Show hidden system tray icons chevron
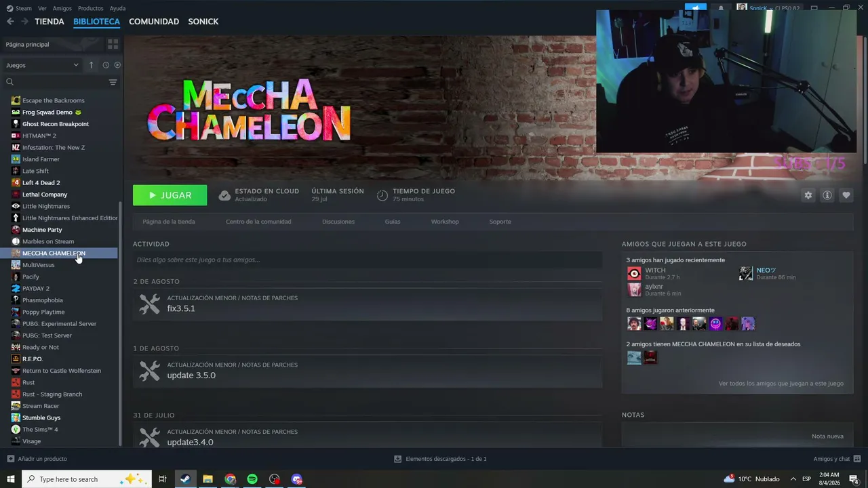This screenshot has height=488, width=868. pos(793,479)
